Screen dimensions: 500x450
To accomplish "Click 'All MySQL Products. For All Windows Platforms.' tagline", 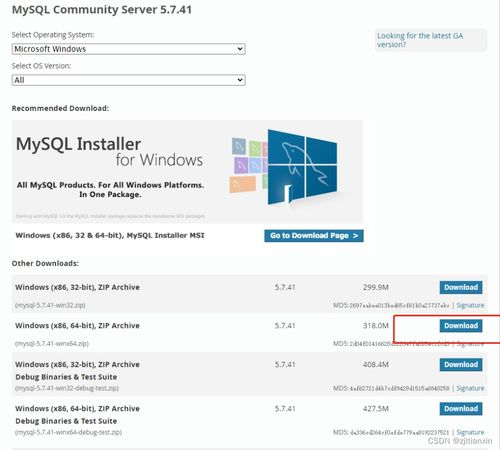I will [x=110, y=185].
